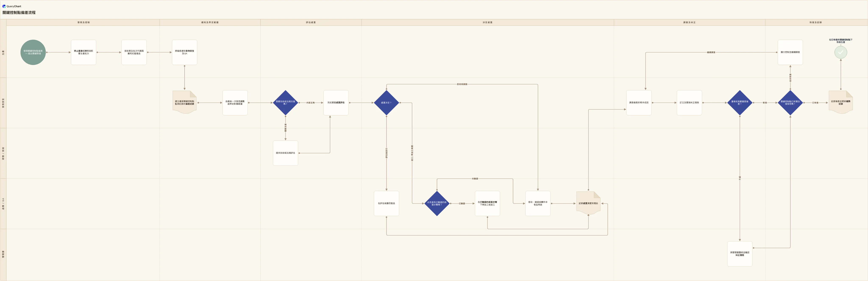Select the 此危害有已驗證的殺菌步驟 diamond

point(437,203)
